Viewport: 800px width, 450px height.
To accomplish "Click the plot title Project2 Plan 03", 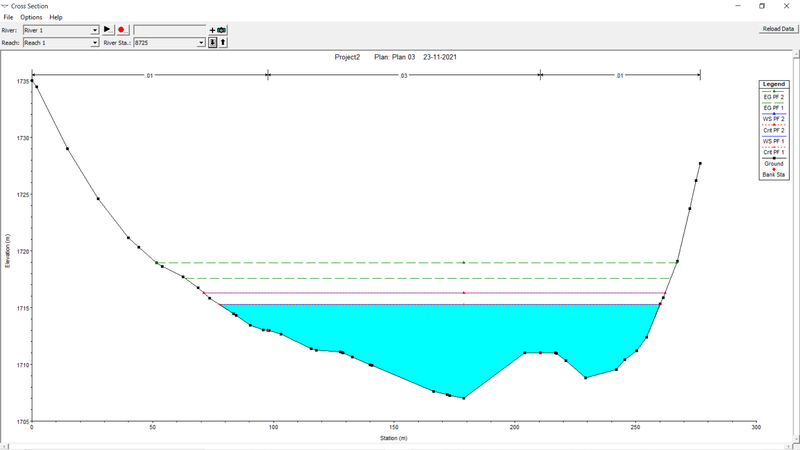I will click(x=395, y=57).
